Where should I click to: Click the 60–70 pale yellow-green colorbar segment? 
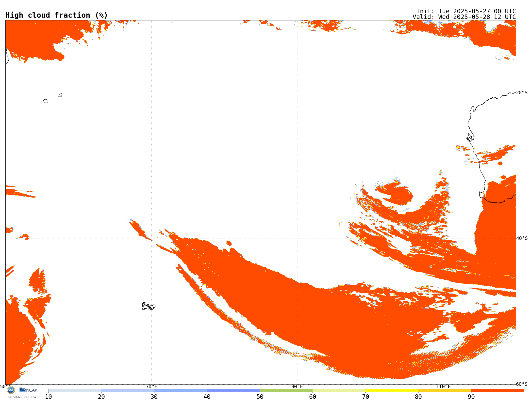tap(339, 391)
